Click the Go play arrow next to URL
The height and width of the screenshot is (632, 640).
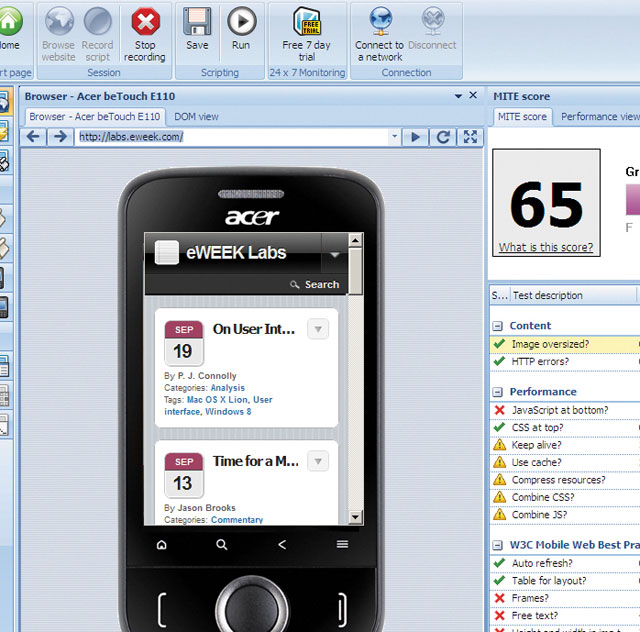[x=415, y=137]
